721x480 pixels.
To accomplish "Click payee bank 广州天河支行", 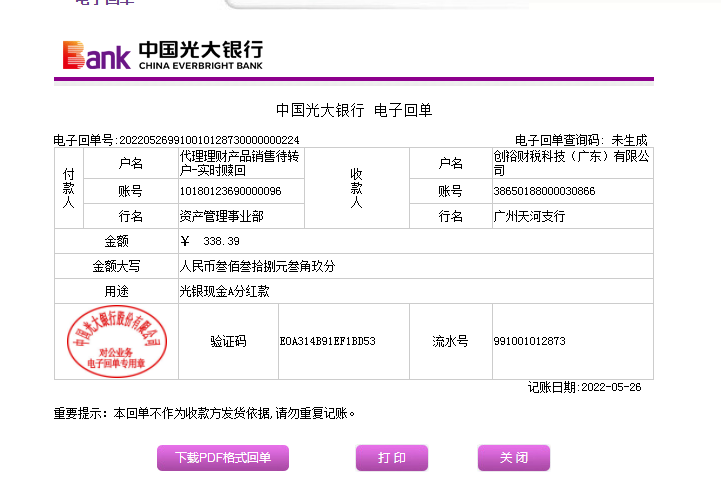I will [x=529, y=216].
